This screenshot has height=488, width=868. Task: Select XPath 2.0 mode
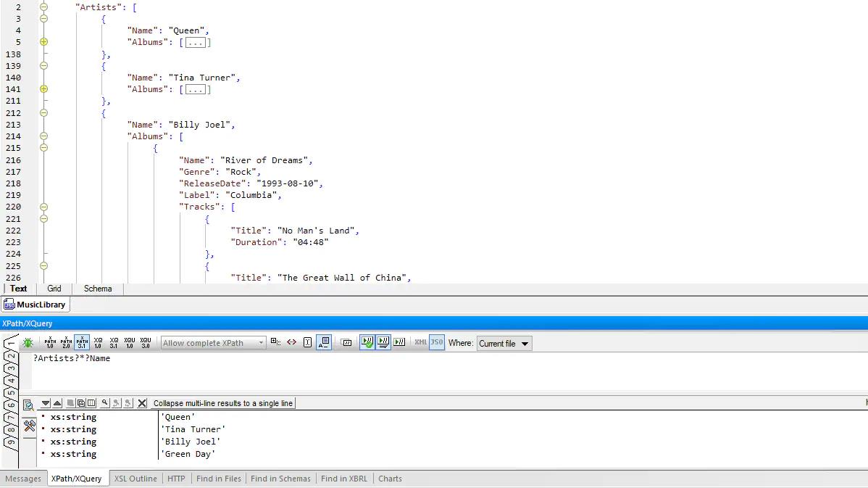pyautogui.click(x=66, y=343)
